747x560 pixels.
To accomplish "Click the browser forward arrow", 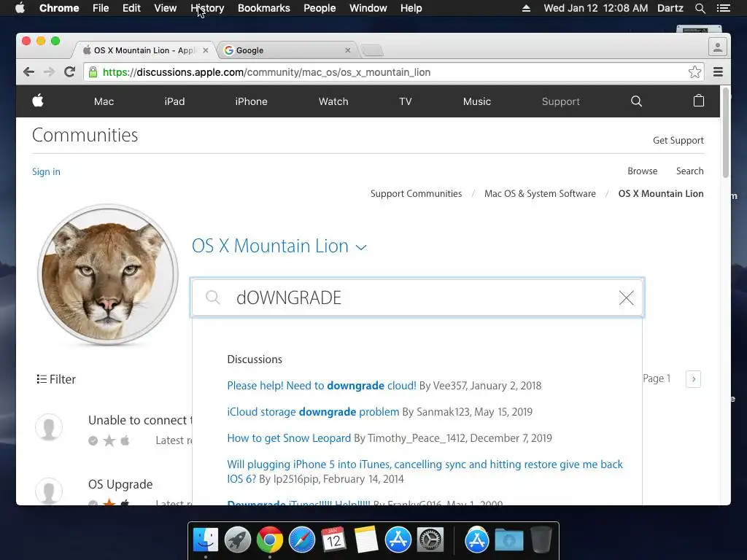I will coord(49,72).
